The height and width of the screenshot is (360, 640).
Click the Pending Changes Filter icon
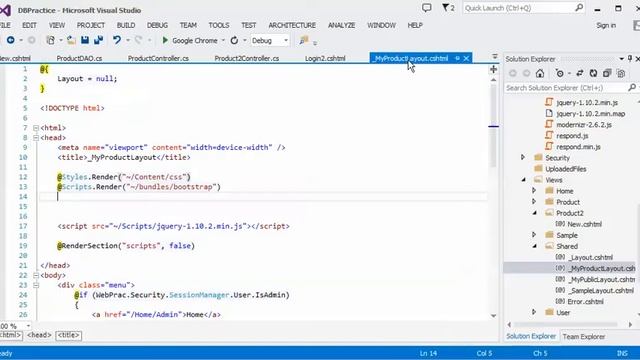(560, 73)
